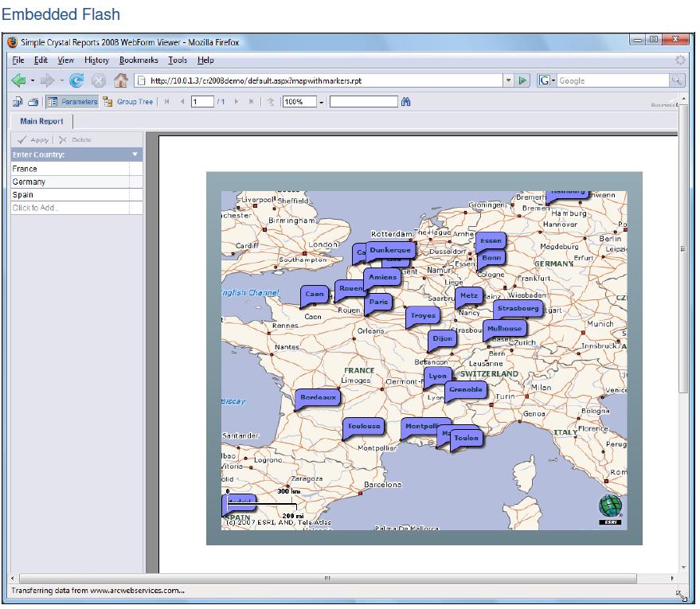
Task: Click the browser URL address field
Action: point(319,80)
